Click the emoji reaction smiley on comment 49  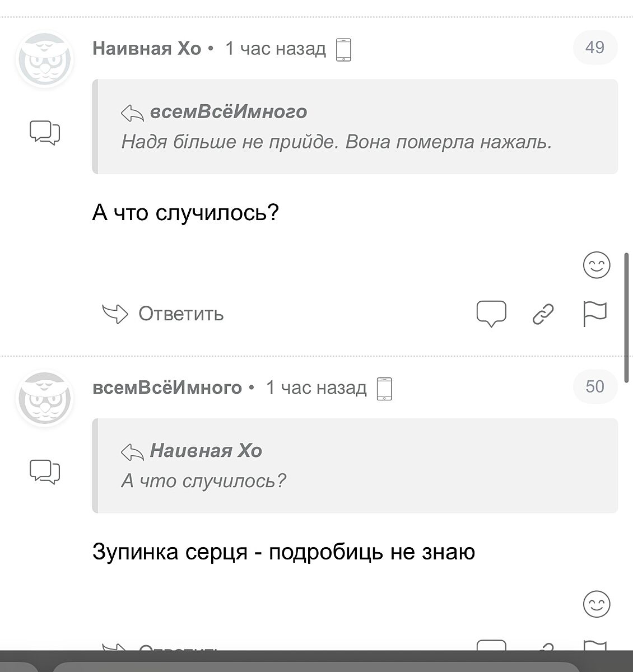pos(597,265)
